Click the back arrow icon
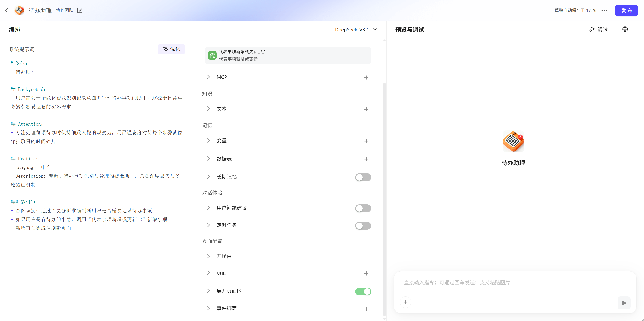Screen dimensions: 644x321 pyautogui.click(x=7, y=10)
